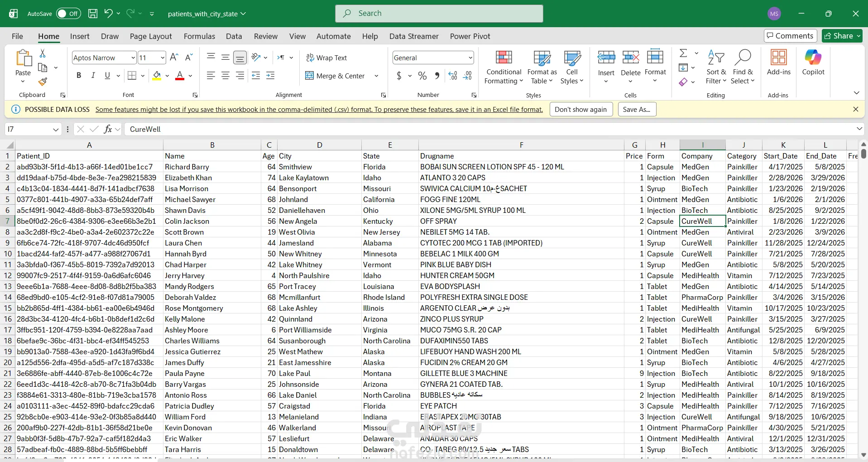Image resolution: width=868 pixels, height=462 pixels.
Task: Switch to the Formulas tab
Action: click(x=199, y=36)
